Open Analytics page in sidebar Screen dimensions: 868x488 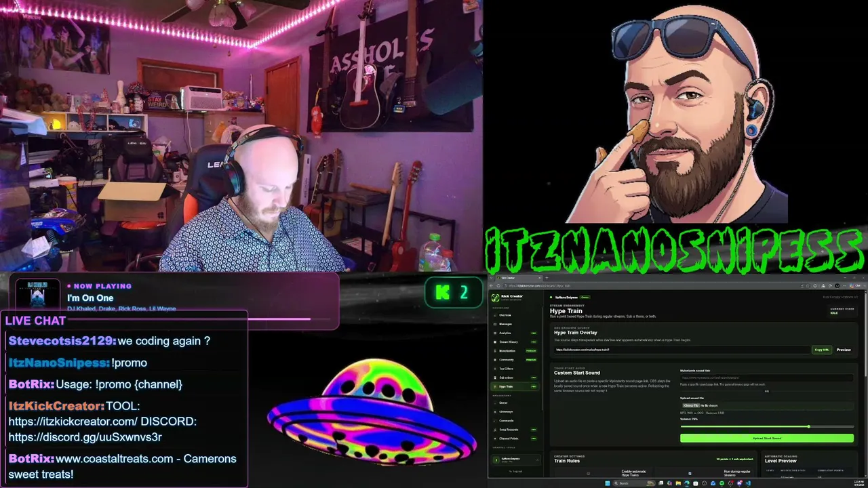[515, 333]
